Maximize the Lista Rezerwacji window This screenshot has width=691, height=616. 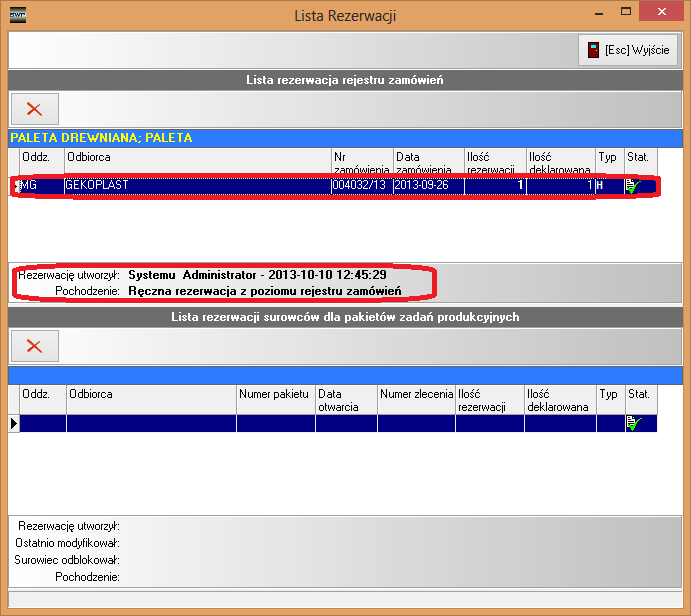point(626,13)
